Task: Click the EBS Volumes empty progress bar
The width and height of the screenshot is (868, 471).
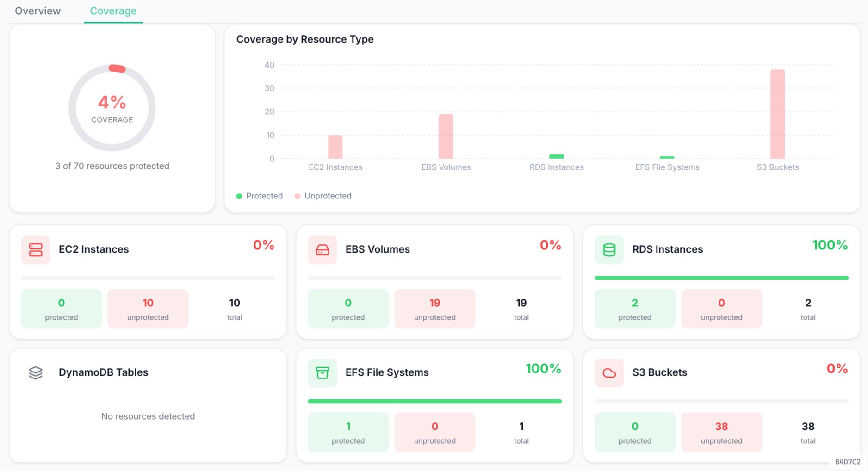Action: (435, 278)
